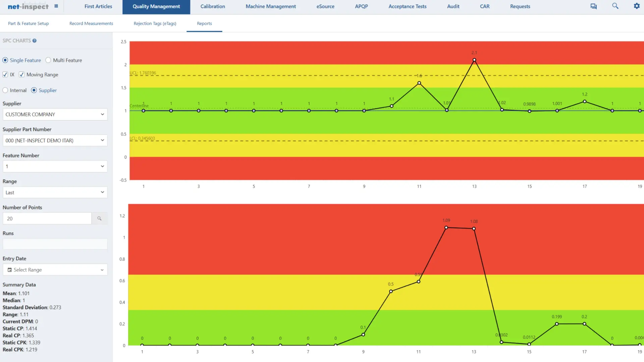Click the search icon beside Number of Points
644x362 pixels.
pos(99,218)
